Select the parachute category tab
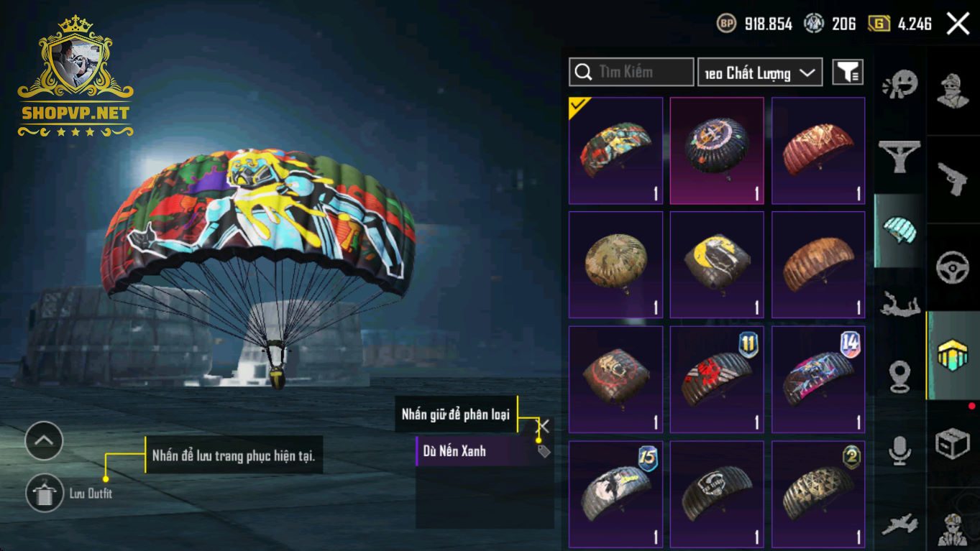Screen dimensions: 980x551 pos(899,231)
